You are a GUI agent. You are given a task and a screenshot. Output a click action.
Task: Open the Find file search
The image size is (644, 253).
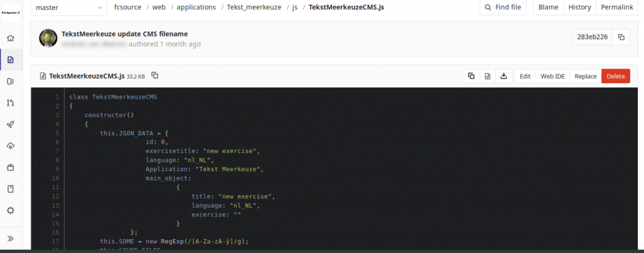click(503, 8)
